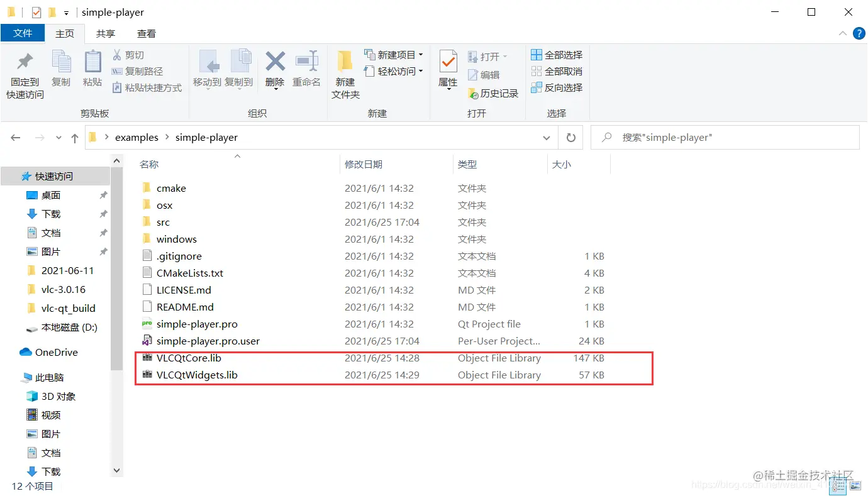Click examples in the address breadcrumb

(x=136, y=138)
